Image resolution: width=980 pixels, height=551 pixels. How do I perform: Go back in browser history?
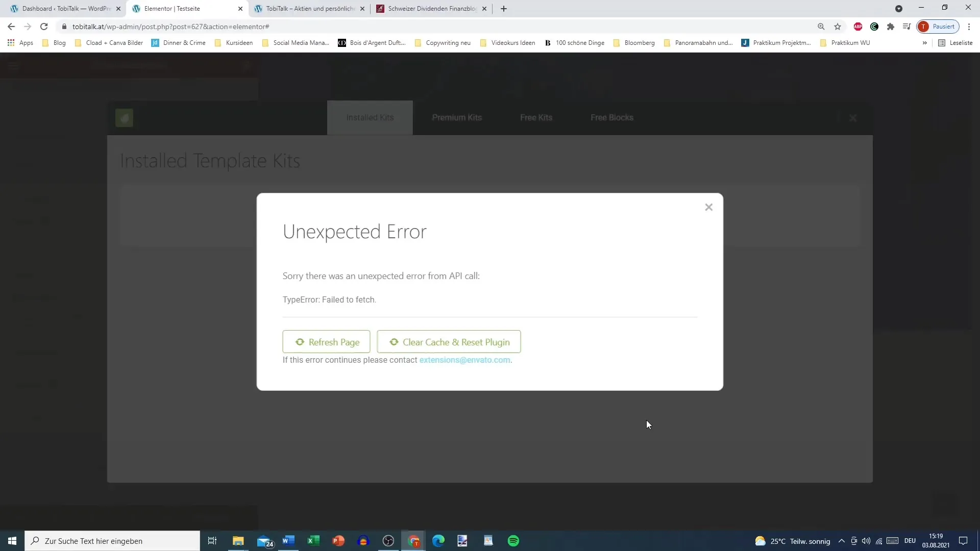point(11,27)
